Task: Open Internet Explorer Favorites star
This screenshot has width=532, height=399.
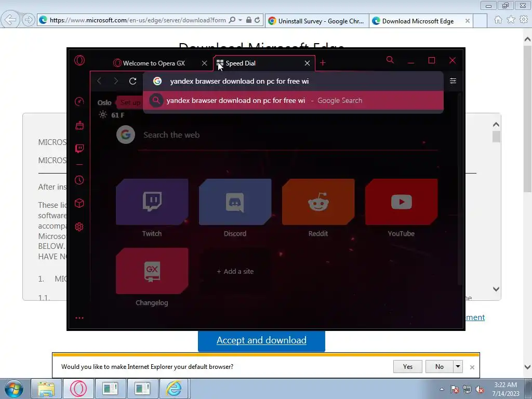Action: (511, 20)
